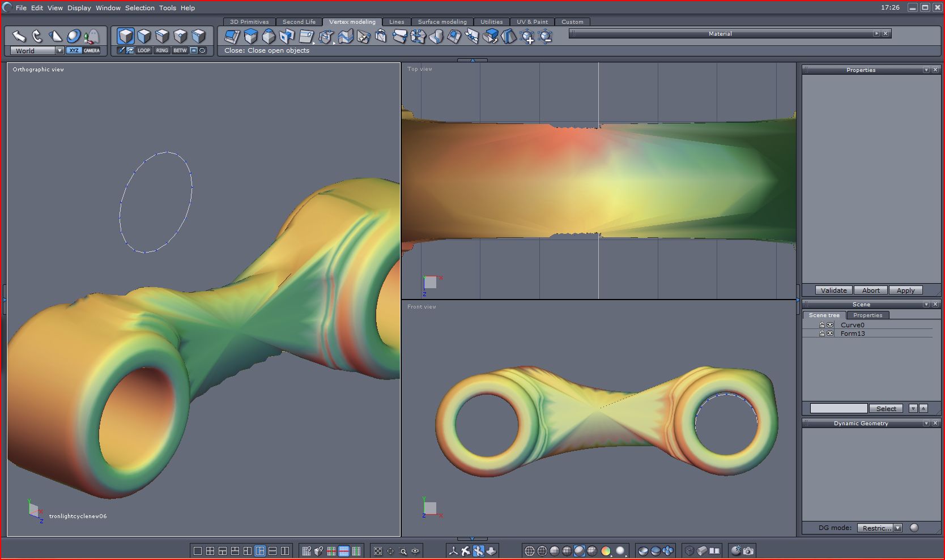The width and height of the screenshot is (945, 560).
Task: Click the white sphere lighting icon
Action: tap(620, 551)
